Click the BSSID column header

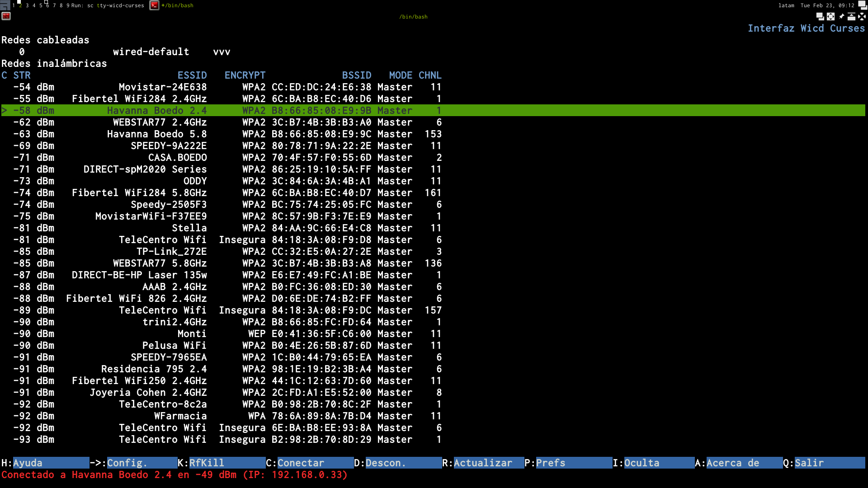pyautogui.click(x=357, y=75)
